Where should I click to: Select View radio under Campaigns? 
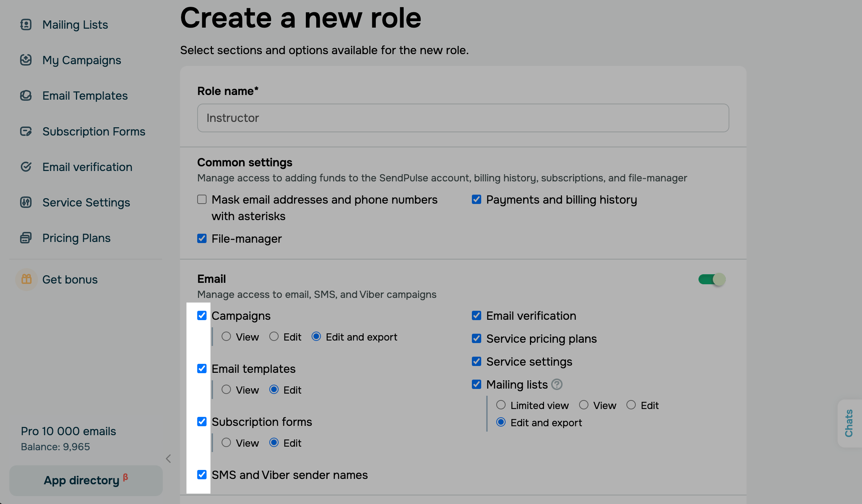point(226,337)
